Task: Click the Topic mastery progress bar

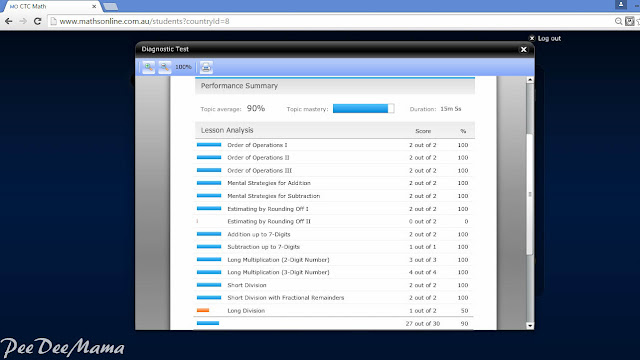Action: pyautogui.click(x=363, y=109)
